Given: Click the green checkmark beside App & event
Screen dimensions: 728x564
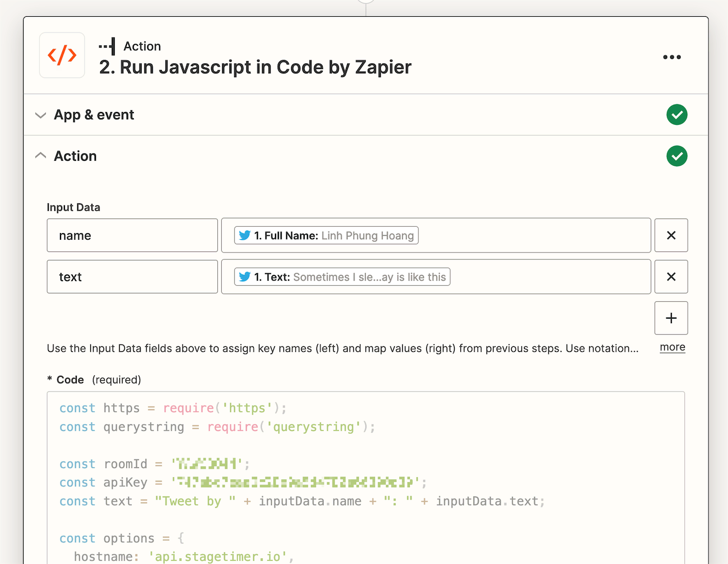Looking at the screenshot, I should click(676, 114).
